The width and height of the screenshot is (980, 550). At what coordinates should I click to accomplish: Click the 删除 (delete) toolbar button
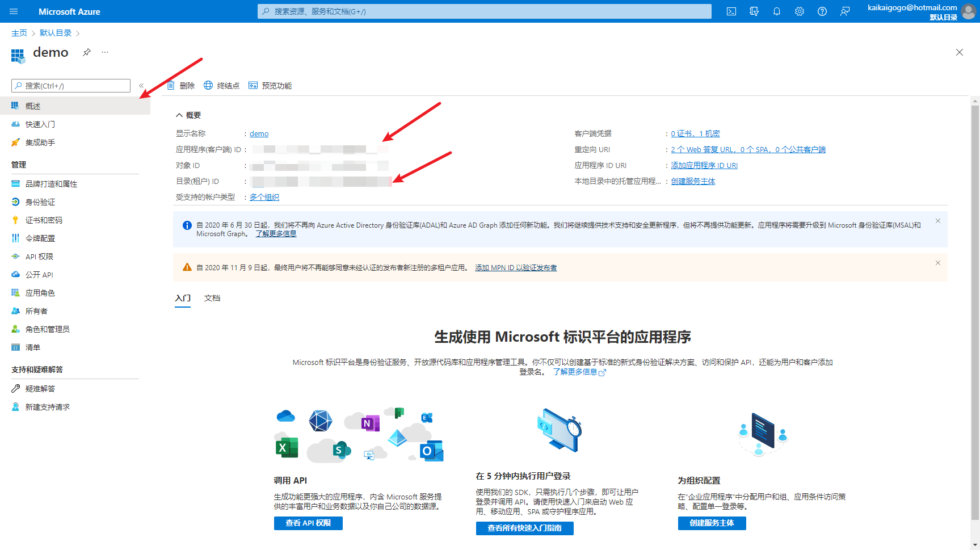[181, 86]
